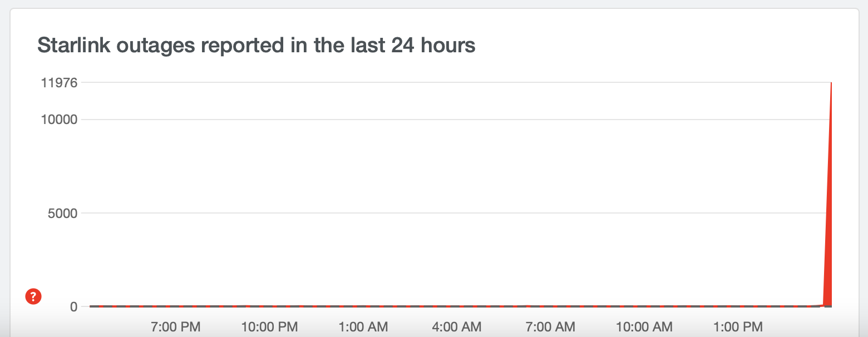
Task: Click the 10000 horizontal gridline
Action: pyautogui.click(x=445, y=120)
